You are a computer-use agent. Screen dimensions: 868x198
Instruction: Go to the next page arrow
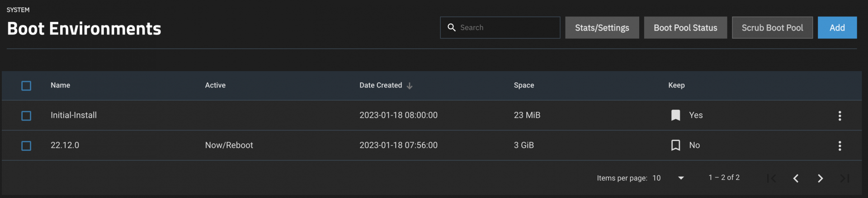(x=820, y=179)
